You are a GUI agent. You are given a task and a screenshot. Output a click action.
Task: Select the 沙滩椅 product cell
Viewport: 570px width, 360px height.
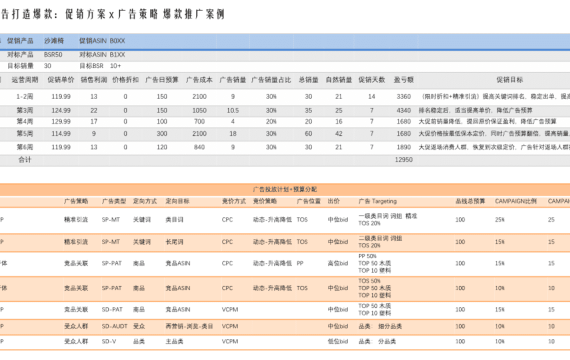click(54, 41)
